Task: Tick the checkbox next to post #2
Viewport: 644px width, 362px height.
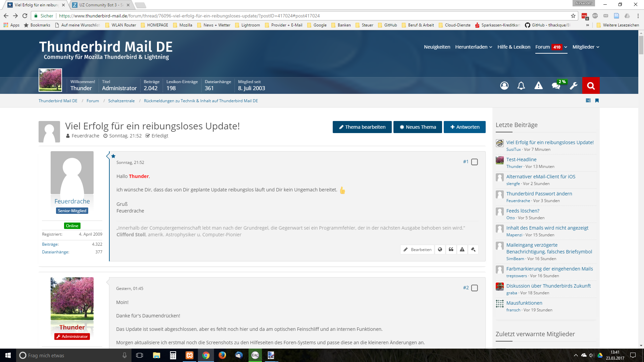Action: 474,288
